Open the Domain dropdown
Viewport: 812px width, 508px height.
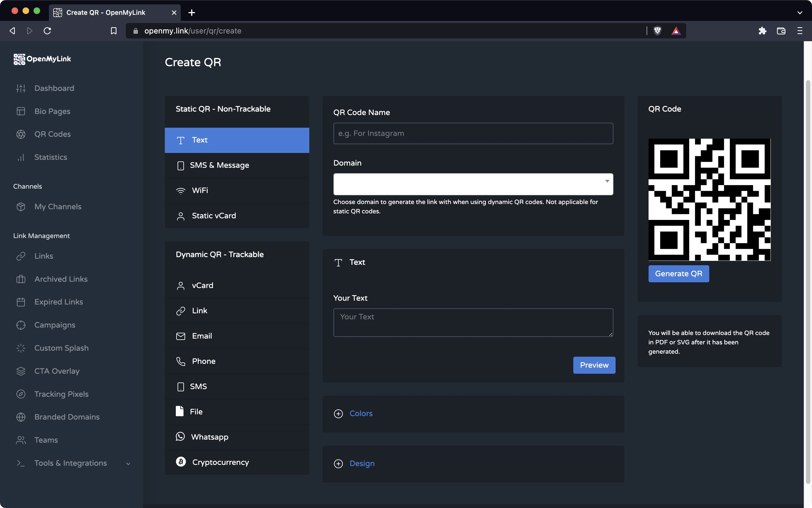[x=473, y=184]
